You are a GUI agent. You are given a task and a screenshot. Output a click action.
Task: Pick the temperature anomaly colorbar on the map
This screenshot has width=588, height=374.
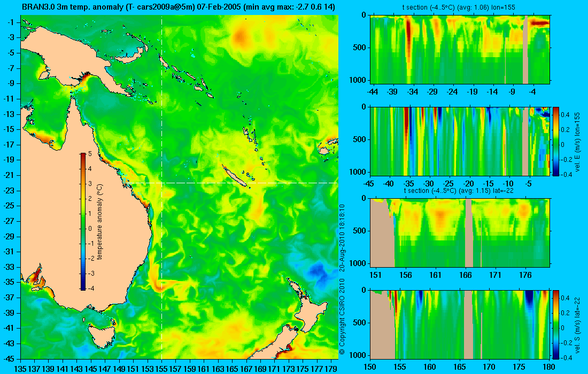click(83, 222)
